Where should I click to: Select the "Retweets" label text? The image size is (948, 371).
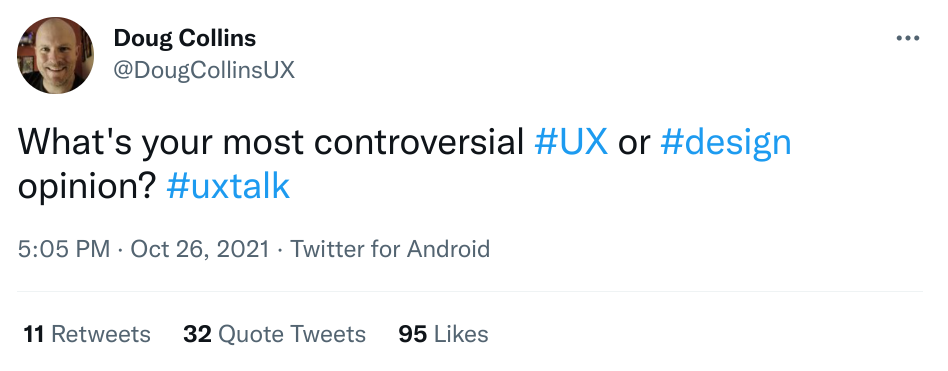[101, 334]
